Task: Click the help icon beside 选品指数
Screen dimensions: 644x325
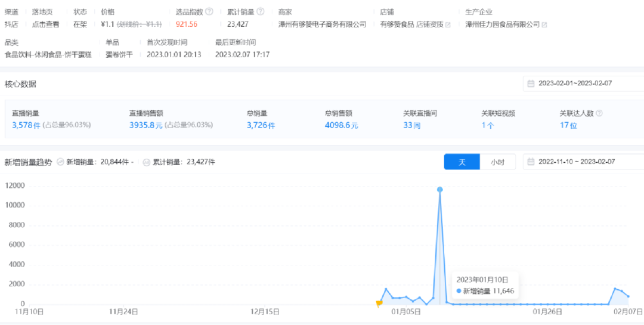Action: pos(209,12)
